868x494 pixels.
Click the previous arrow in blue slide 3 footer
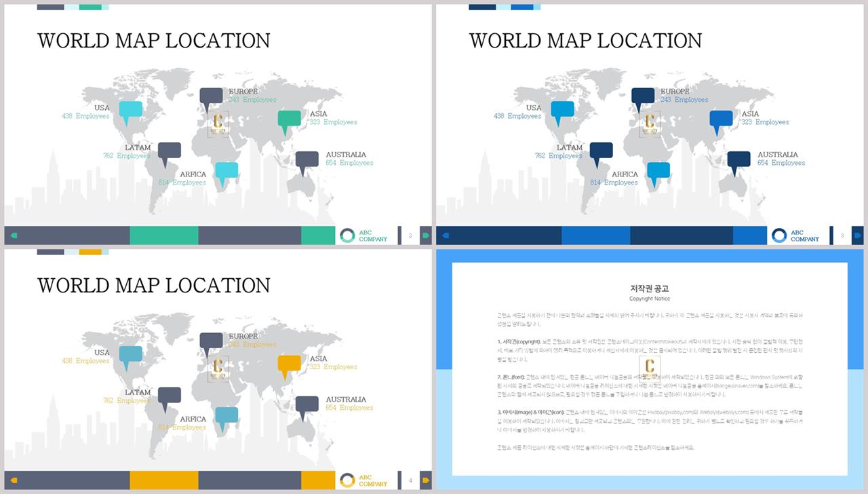446,235
